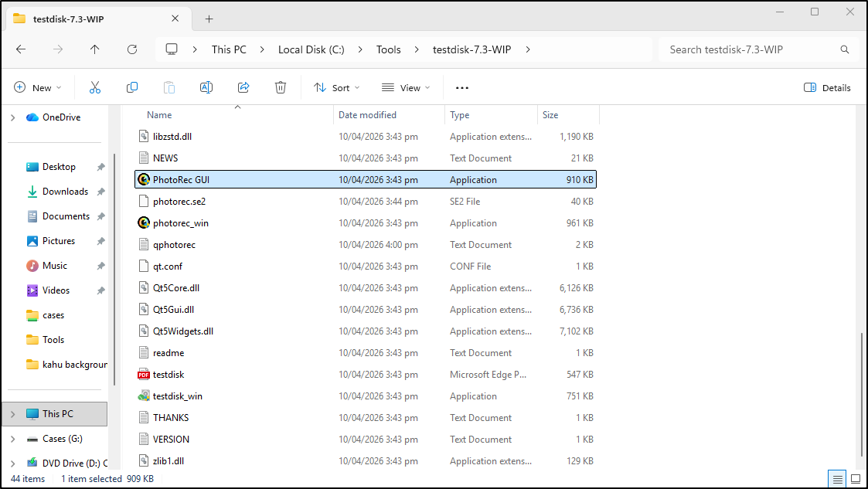Screen dimensions: 868x489
Task: Open the Sort dropdown menu
Action: click(336, 87)
